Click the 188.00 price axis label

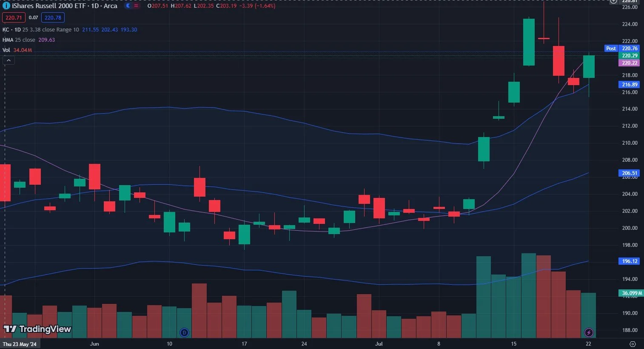click(630, 330)
